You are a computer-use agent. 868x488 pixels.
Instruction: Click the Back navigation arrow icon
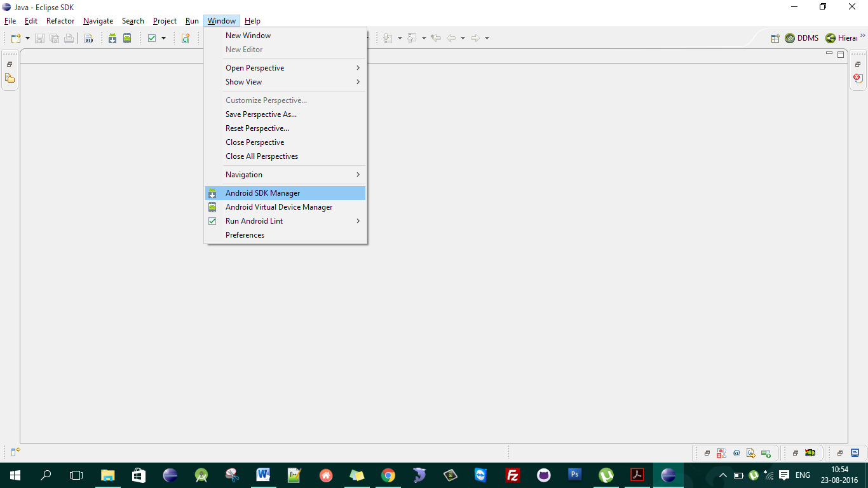pos(451,38)
